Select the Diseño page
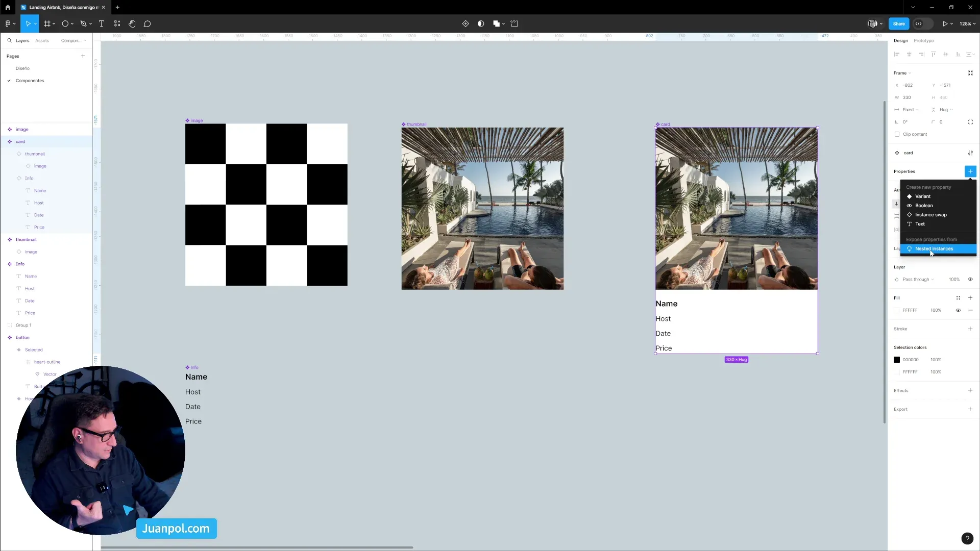This screenshot has height=551, width=980. (22, 68)
